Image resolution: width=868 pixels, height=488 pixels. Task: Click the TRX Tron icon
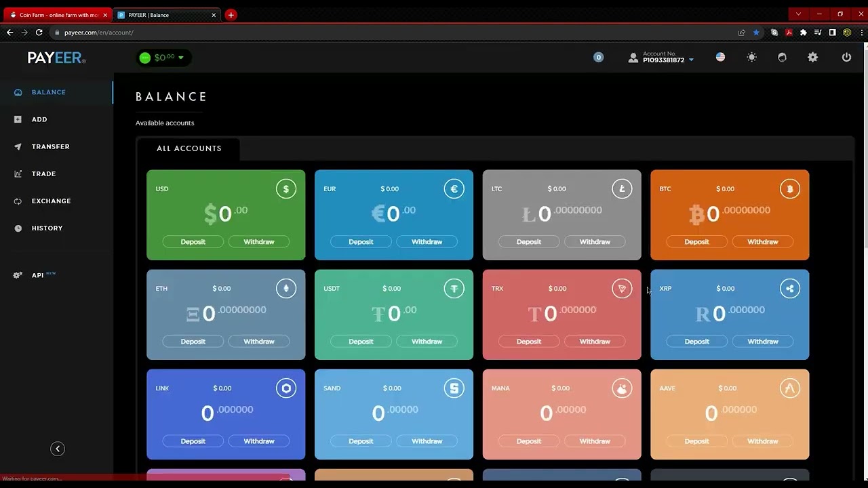click(622, 289)
